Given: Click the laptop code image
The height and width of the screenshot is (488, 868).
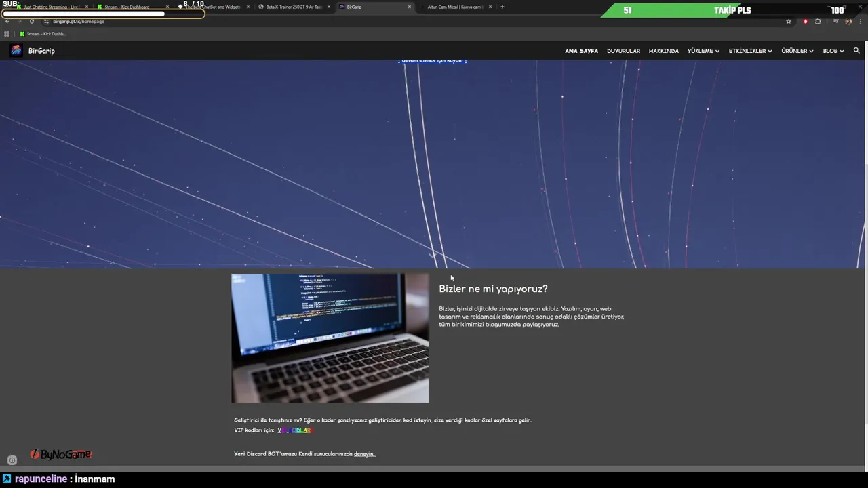Looking at the screenshot, I should click(x=330, y=338).
